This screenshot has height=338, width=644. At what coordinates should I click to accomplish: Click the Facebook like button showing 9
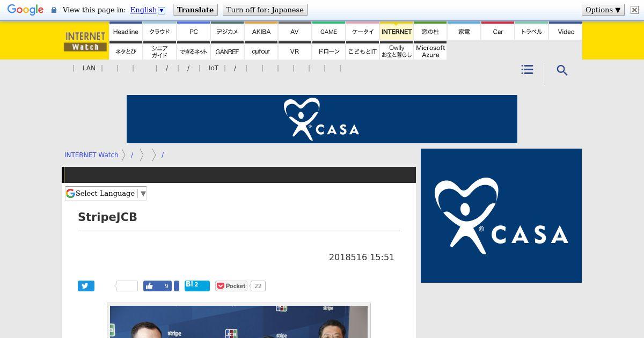coord(157,286)
